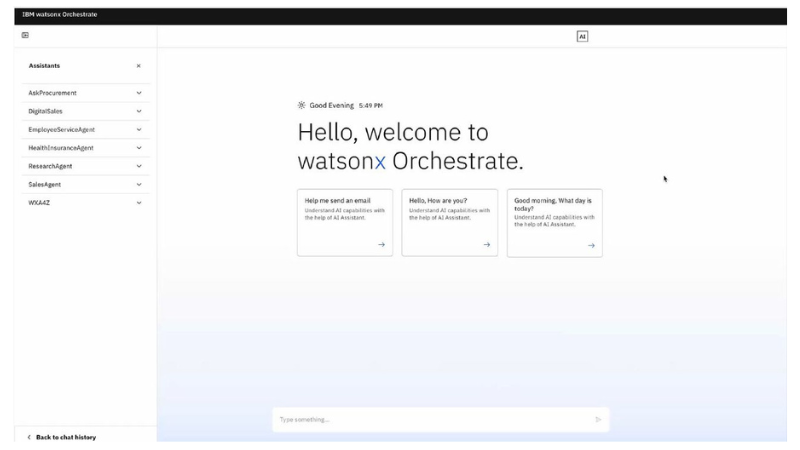Click the back chevron beside chat history

[29, 437]
